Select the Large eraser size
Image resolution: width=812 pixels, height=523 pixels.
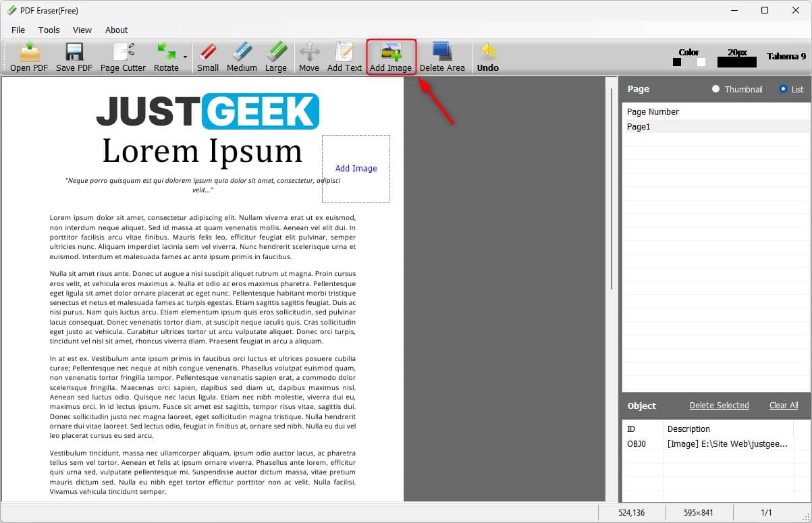click(275, 57)
